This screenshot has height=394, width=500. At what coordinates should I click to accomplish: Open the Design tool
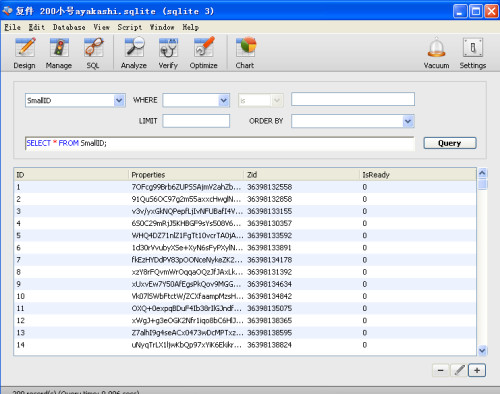[25, 53]
